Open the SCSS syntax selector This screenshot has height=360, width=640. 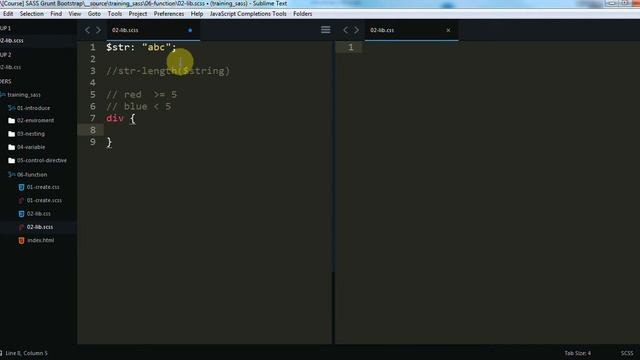[x=627, y=353]
